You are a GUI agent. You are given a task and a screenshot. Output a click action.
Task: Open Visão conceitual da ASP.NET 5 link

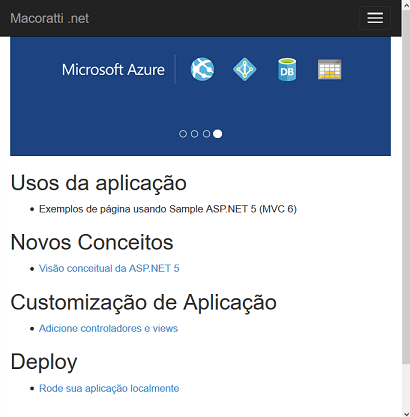pyautogui.click(x=109, y=268)
